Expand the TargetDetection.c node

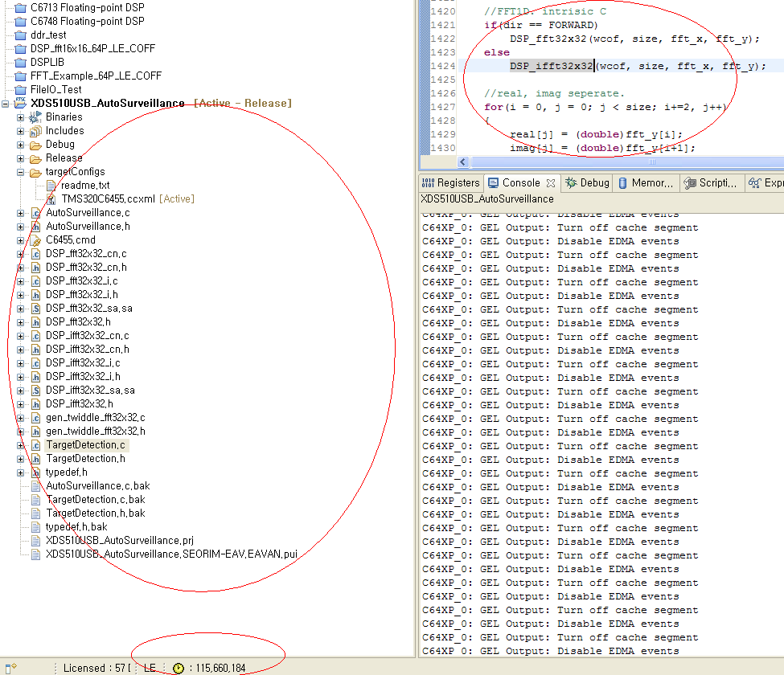pos(20,445)
